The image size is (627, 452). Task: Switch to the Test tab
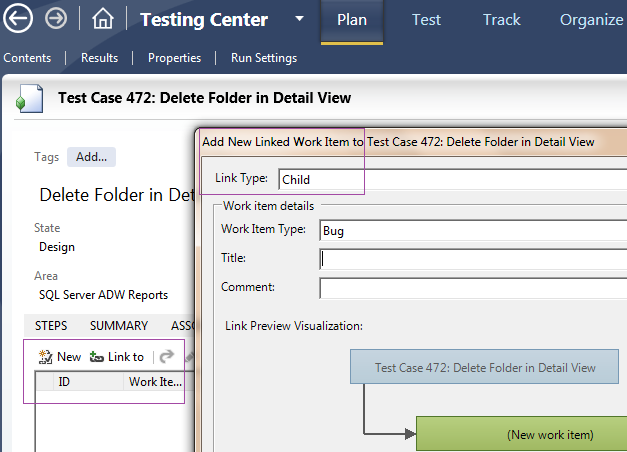[x=426, y=20]
